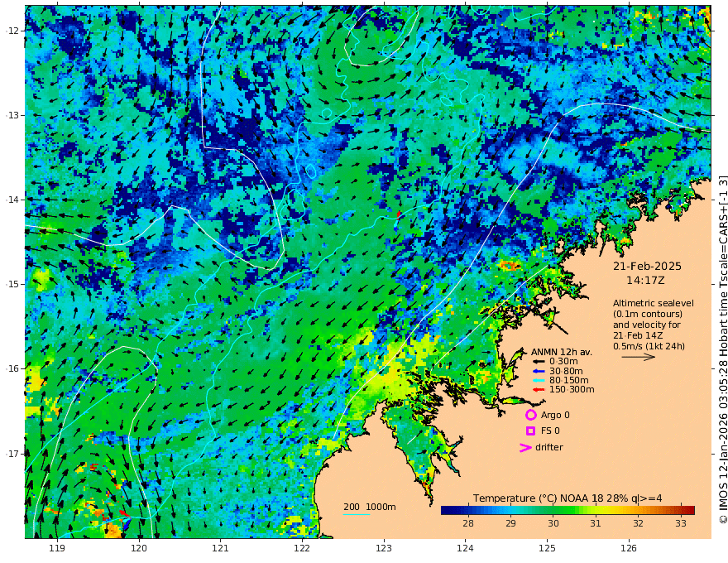The height and width of the screenshot is (563, 728).
Task: Click the time text "14:17Z"
Action: coord(645,281)
